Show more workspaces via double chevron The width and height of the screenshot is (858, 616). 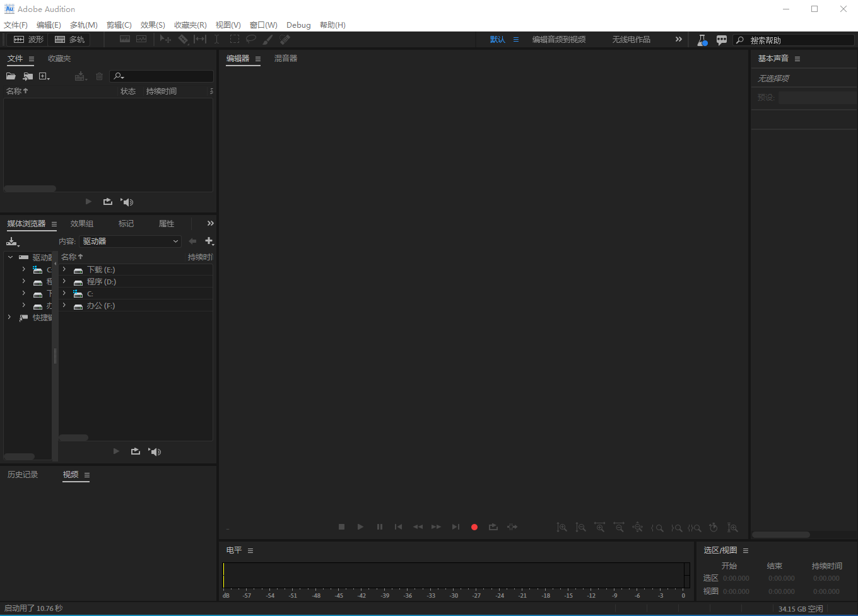coord(678,39)
